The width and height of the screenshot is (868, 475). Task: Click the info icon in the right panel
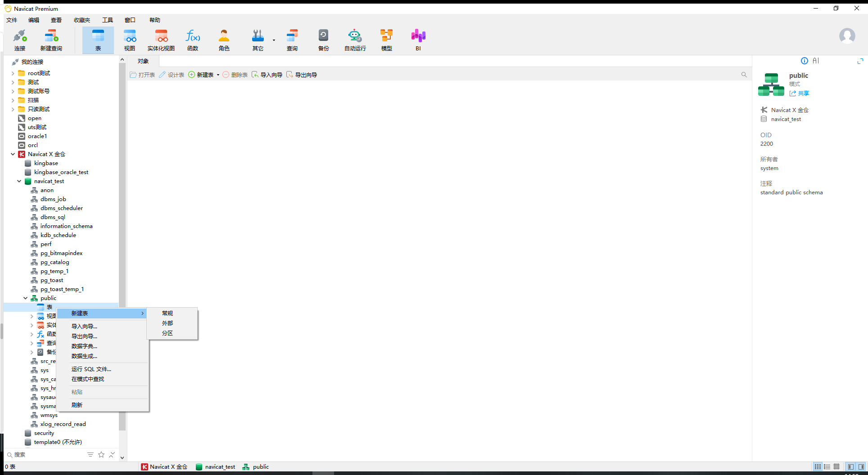click(x=805, y=61)
